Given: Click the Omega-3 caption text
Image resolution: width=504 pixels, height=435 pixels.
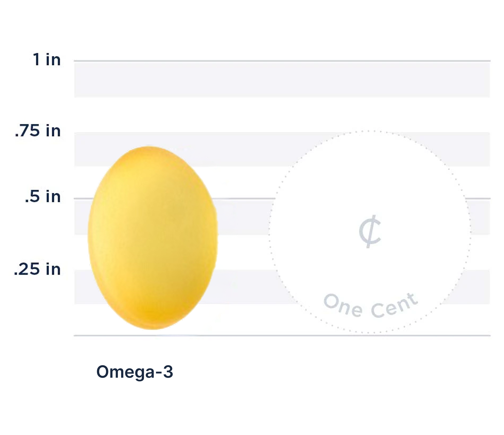Looking at the screenshot, I should (x=134, y=371).
